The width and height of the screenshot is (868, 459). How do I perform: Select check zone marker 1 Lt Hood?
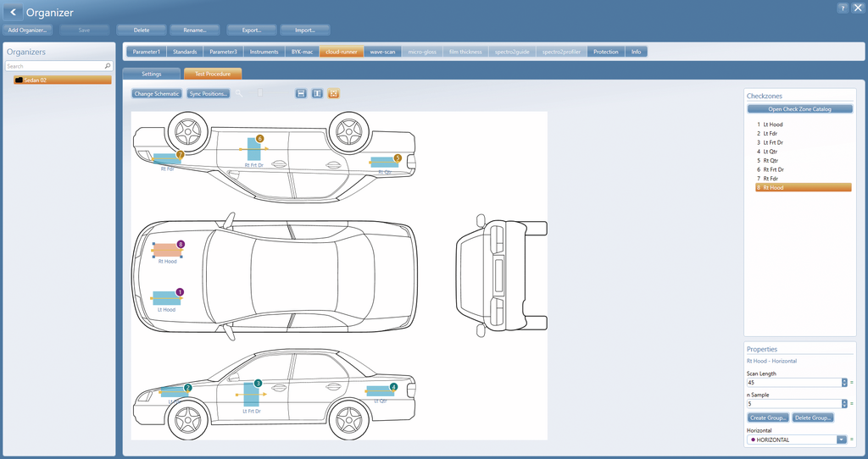coord(180,292)
